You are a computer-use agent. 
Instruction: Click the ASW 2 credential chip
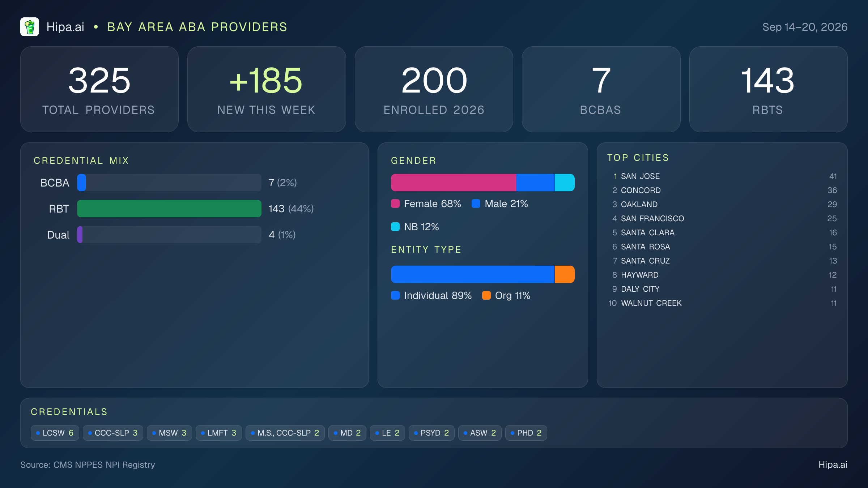coord(480,433)
